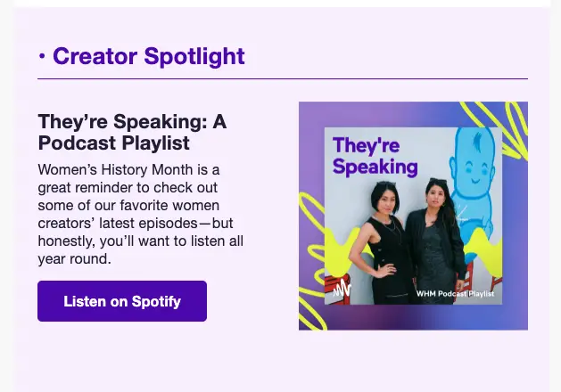This screenshot has height=392, width=561.
Task: Click the purple They're Speaking cover text
Action: 375,156
